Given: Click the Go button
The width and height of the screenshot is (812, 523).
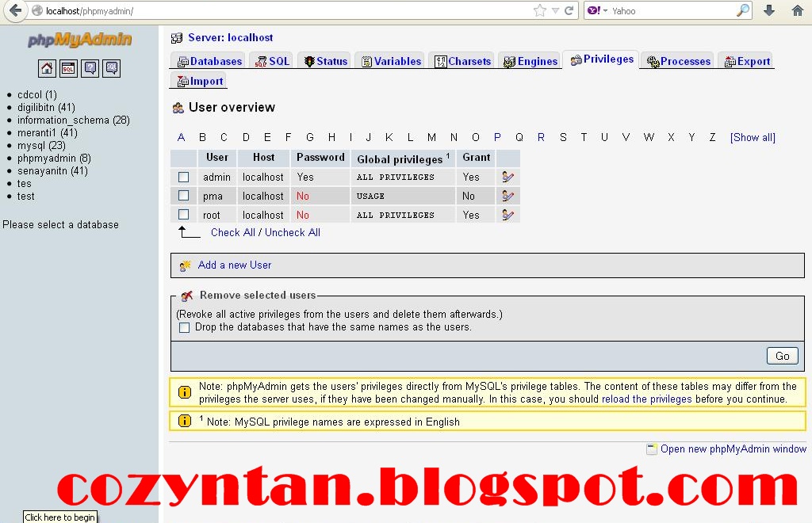Looking at the screenshot, I should pyautogui.click(x=782, y=356).
